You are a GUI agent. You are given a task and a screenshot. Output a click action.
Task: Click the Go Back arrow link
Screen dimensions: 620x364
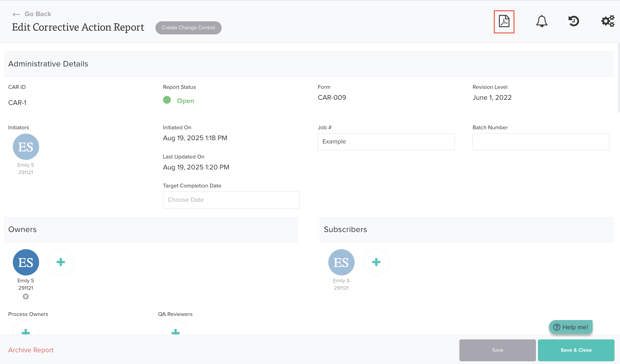pos(32,14)
